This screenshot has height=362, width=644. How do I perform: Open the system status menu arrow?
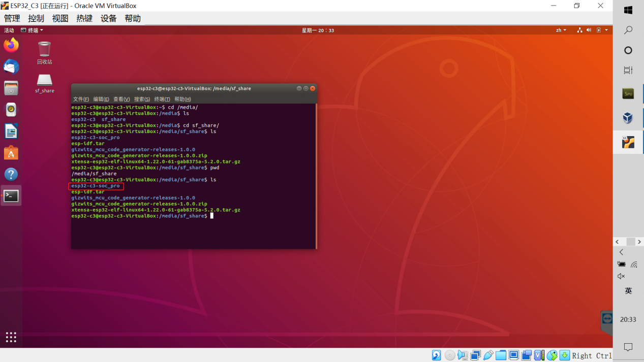606,30
